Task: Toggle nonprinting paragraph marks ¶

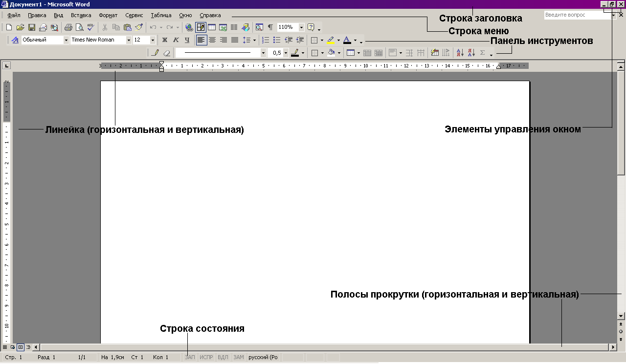Action: point(270,27)
